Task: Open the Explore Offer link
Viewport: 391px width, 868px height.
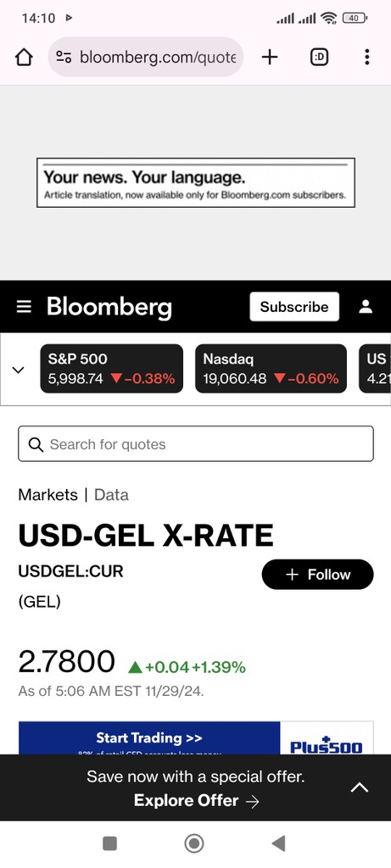Action: tap(196, 801)
